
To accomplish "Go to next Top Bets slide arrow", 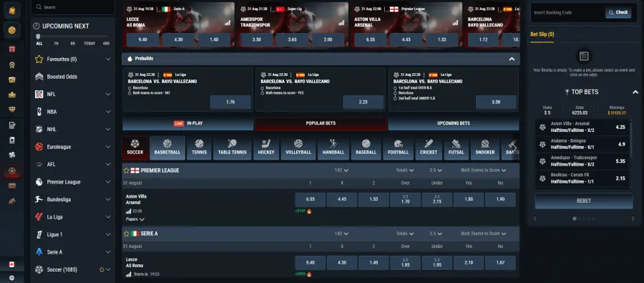I will [x=633, y=219].
